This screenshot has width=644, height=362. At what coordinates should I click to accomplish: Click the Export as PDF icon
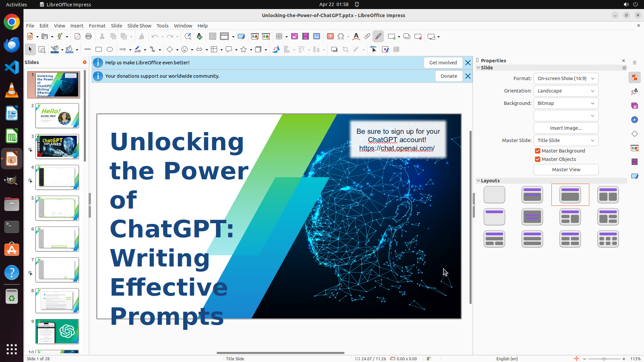click(77, 37)
